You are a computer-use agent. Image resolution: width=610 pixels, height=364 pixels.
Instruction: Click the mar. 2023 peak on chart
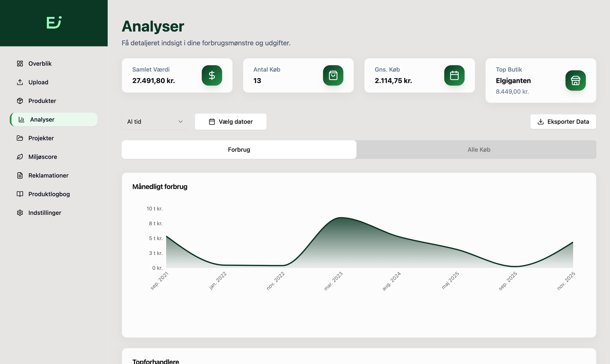(x=340, y=218)
